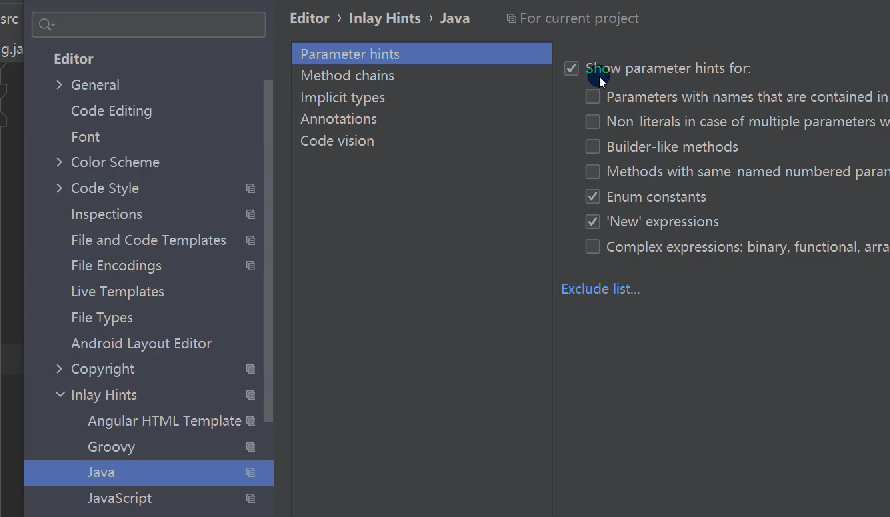Screen dimensions: 890x517
Task: Click project-level icon beside File Encodings
Action: click(x=250, y=266)
